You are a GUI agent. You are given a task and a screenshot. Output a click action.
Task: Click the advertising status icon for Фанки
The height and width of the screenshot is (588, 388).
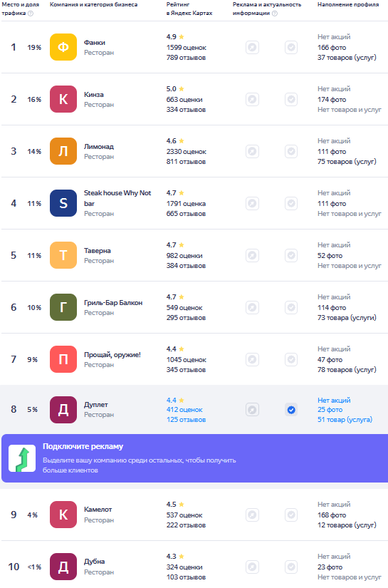click(253, 47)
